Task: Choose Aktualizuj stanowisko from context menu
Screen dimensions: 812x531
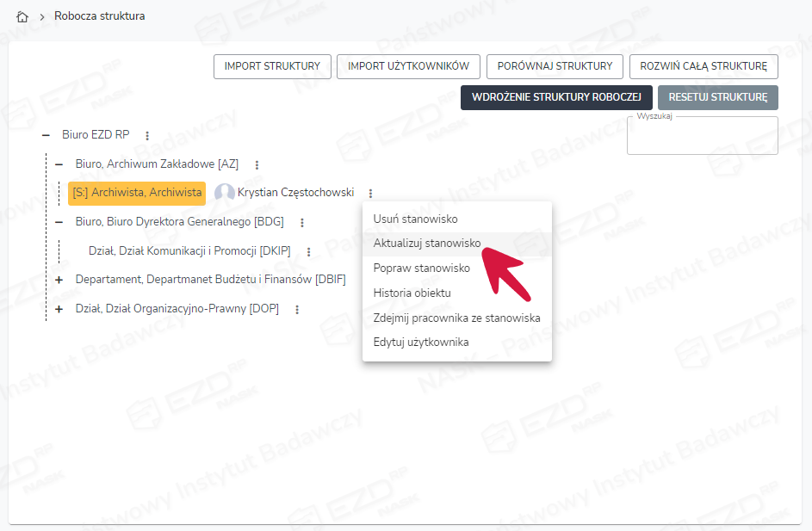Action: click(427, 244)
